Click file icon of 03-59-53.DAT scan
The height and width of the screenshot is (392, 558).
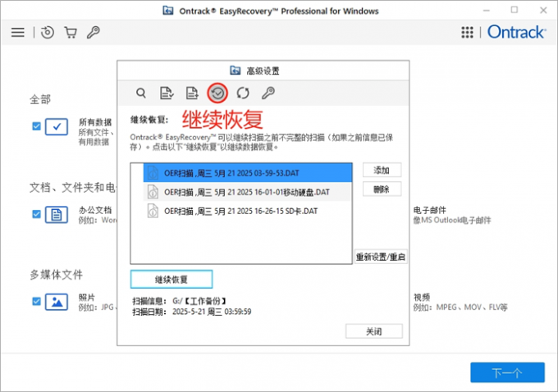[x=153, y=173]
